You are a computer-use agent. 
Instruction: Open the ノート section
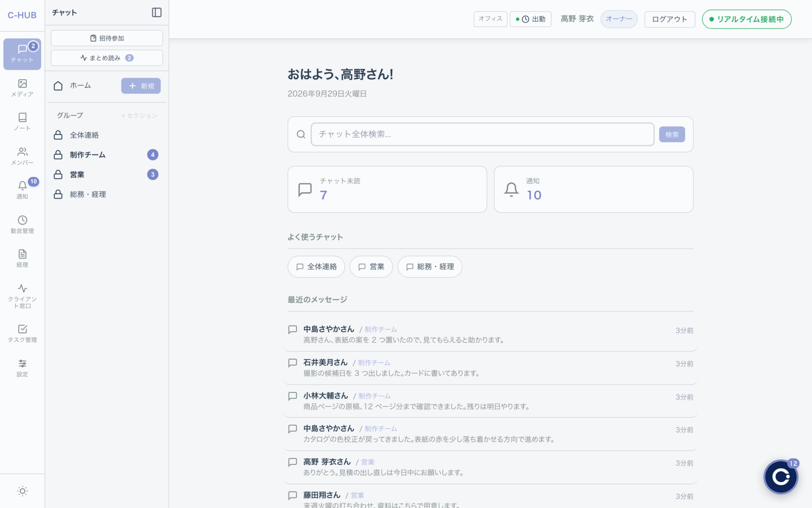pos(22,122)
